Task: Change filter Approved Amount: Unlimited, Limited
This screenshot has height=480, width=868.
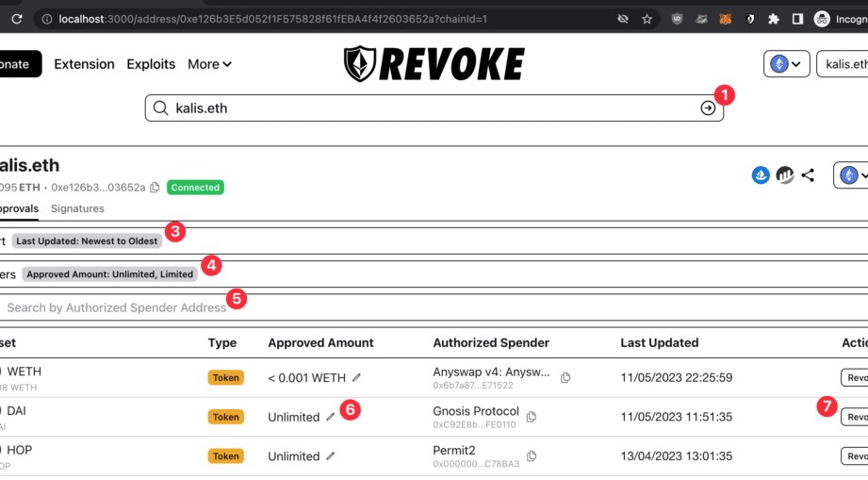Action: [109, 274]
